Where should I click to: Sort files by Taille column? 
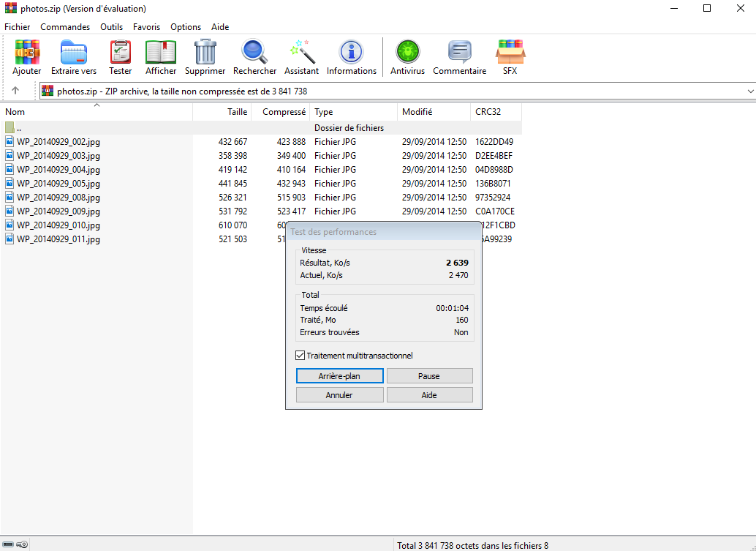coord(222,112)
